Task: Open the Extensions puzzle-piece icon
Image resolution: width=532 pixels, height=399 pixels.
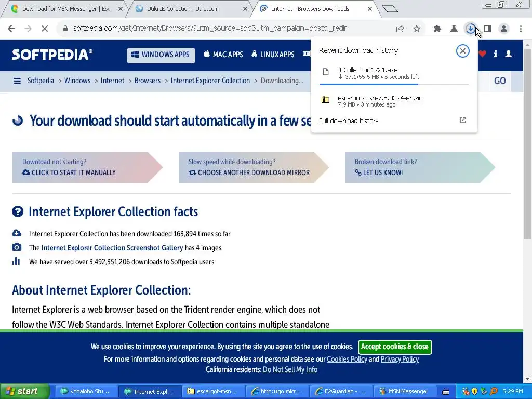Action: coord(437,29)
